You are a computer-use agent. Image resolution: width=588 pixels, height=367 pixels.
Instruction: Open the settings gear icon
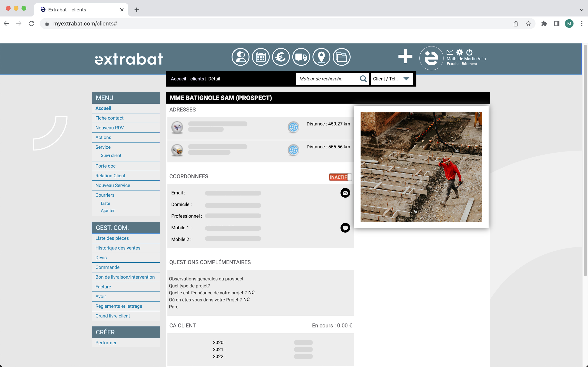point(460,52)
